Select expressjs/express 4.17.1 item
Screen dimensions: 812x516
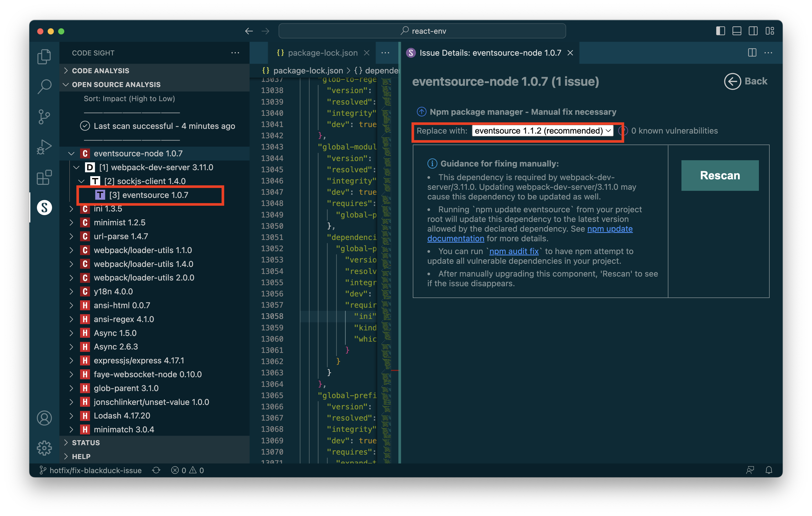tap(154, 360)
